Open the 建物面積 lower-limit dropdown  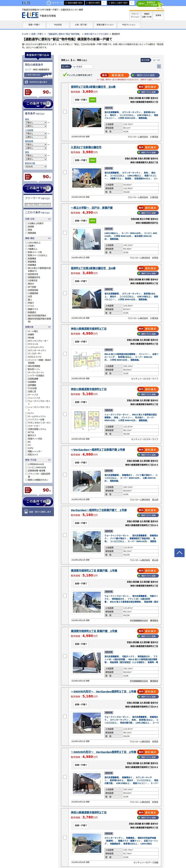tap(35, 145)
